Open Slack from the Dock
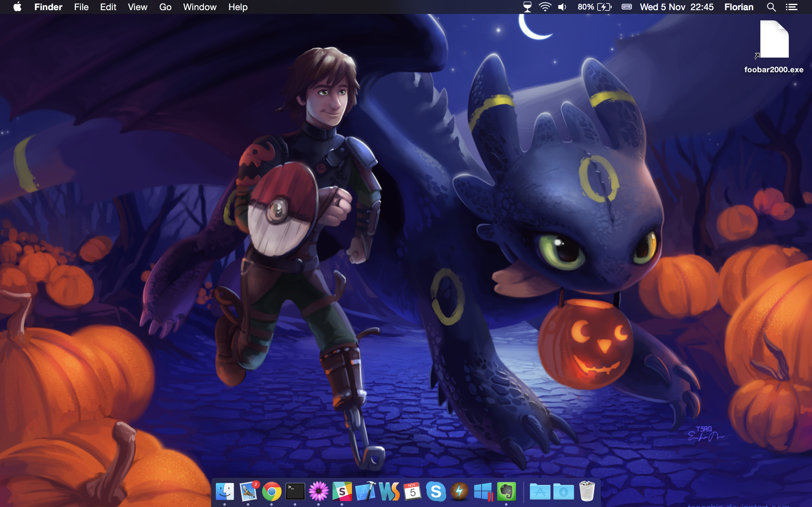This screenshot has width=812, height=507. pyautogui.click(x=342, y=491)
